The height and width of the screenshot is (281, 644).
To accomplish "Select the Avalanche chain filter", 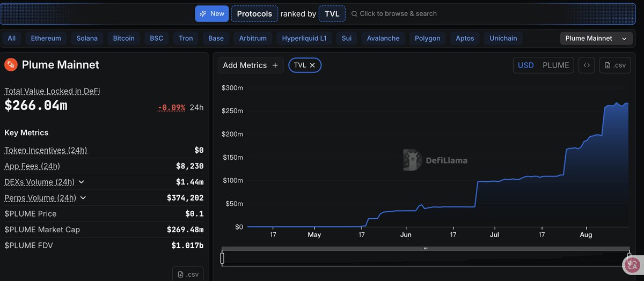I will coord(383,38).
